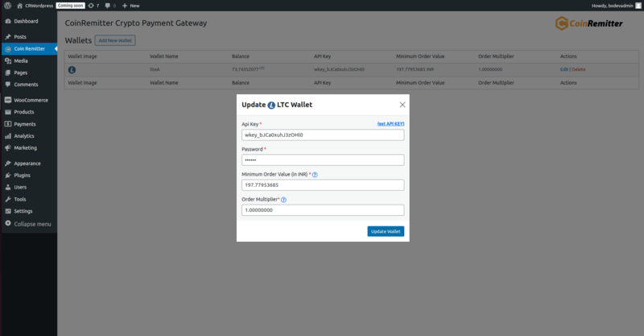Click the Add New Wallet button
This screenshot has height=336, width=644.
tap(115, 40)
